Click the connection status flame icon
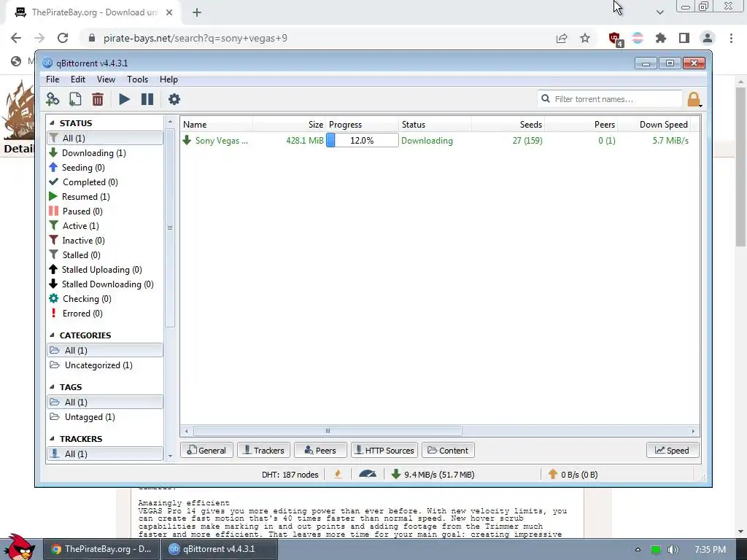 coord(338,474)
